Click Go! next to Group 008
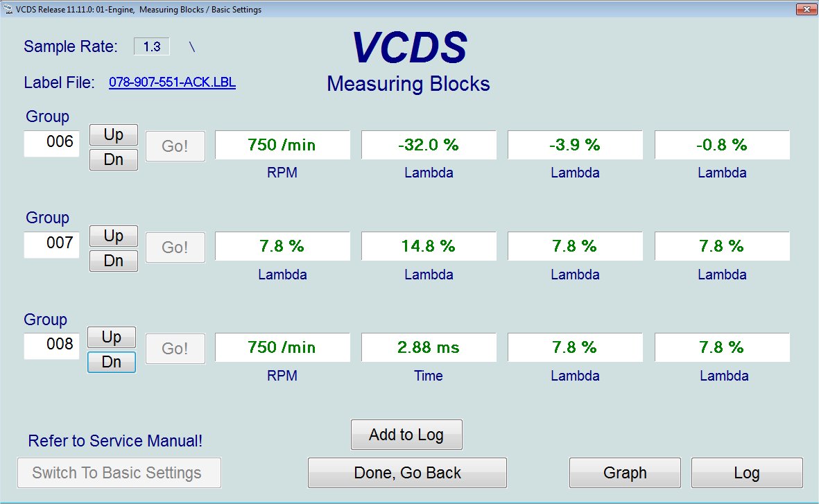819x504 pixels. (x=175, y=348)
